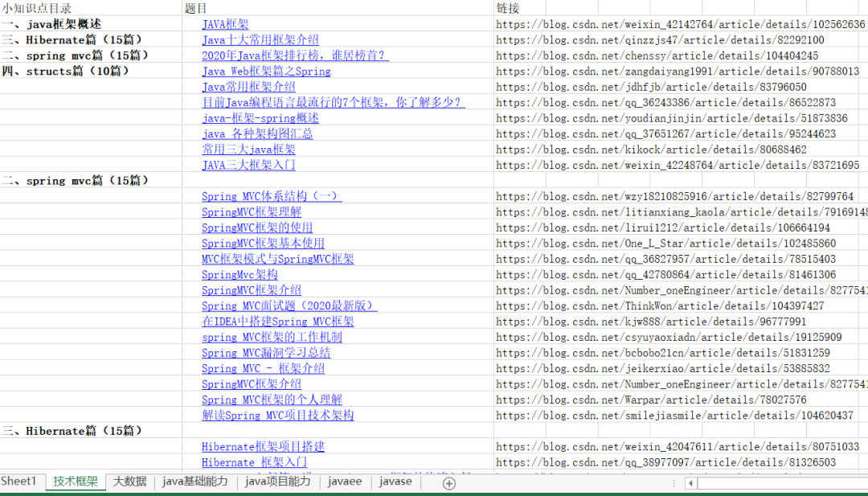Select the 一、java框架概述 cell

(x=91, y=24)
